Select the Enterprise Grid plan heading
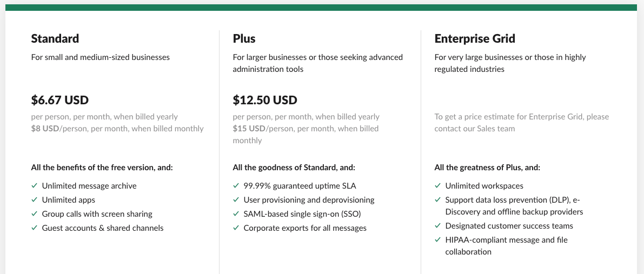644x274 pixels. click(x=475, y=38)
